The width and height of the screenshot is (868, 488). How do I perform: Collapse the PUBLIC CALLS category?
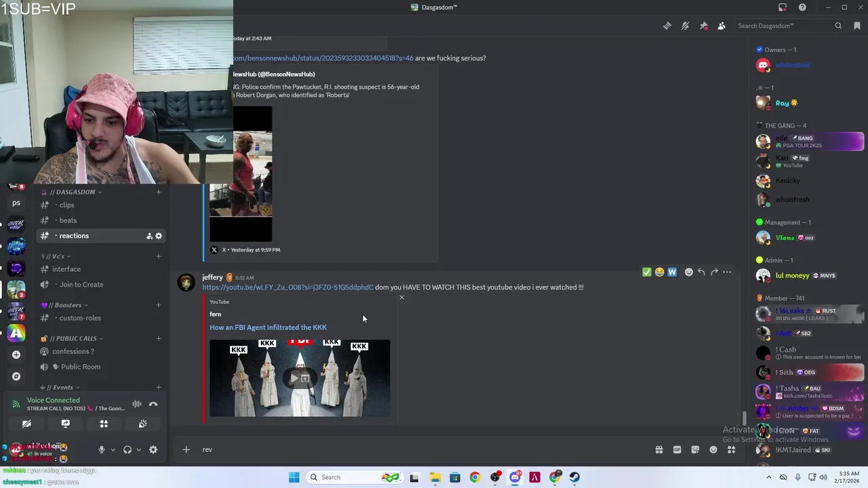[72, 338]
